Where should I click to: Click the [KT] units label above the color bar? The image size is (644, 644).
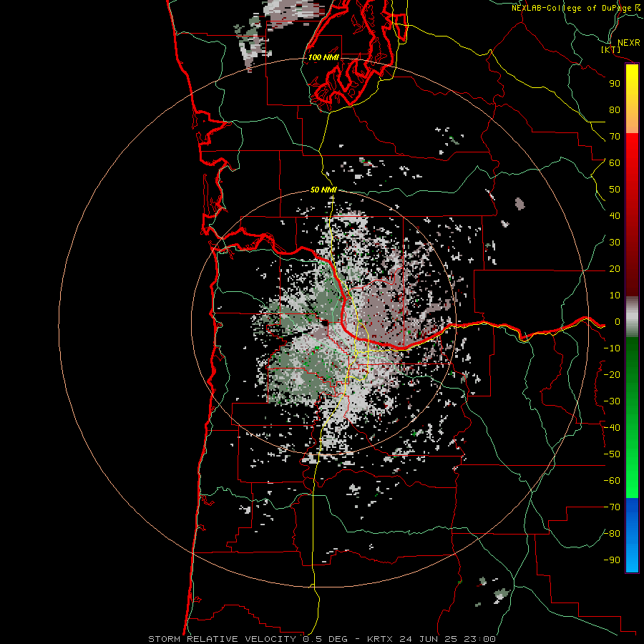611,49
